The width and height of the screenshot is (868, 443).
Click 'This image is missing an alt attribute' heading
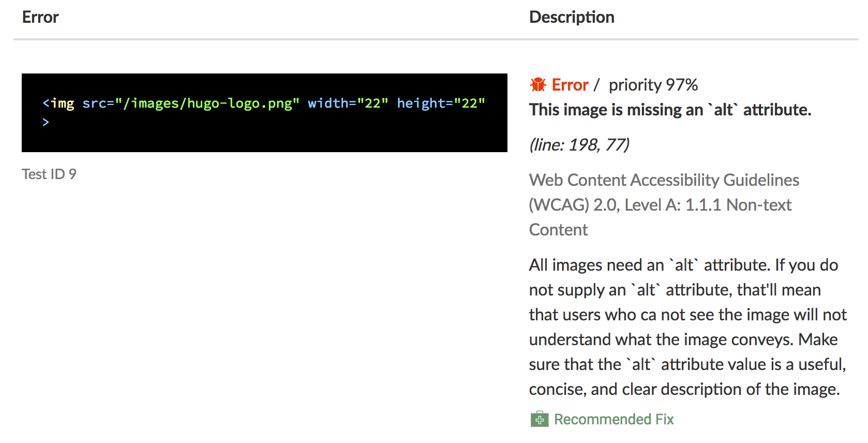[670, 110]
